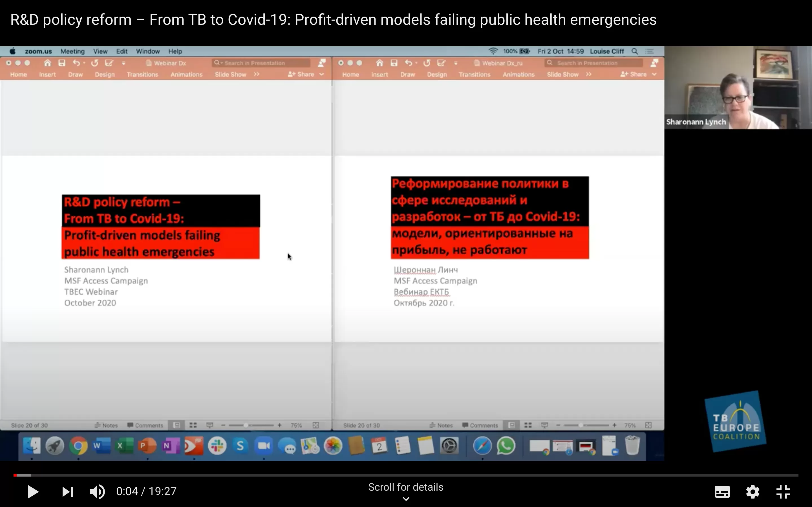Click Save icon in right PowerPoint window
Screen dimensions: 812x507
[x=394, y=63]
